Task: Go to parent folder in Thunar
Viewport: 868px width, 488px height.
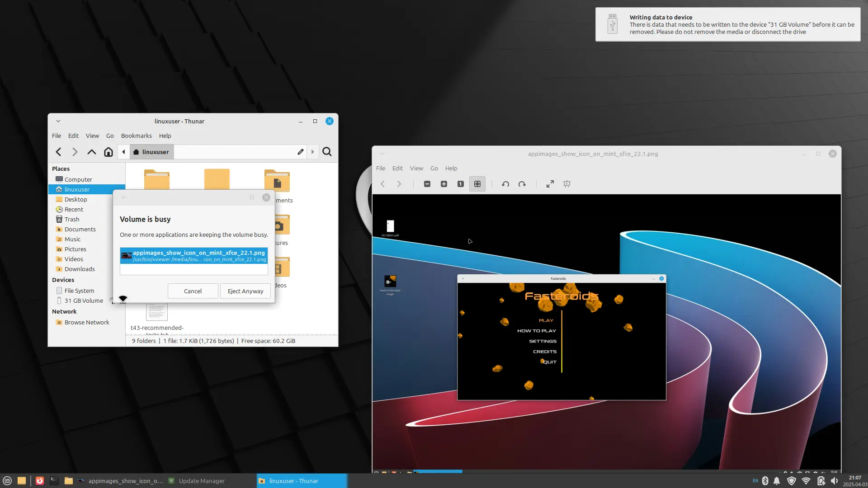Action: pyautogui.click(x=91, y=152)
